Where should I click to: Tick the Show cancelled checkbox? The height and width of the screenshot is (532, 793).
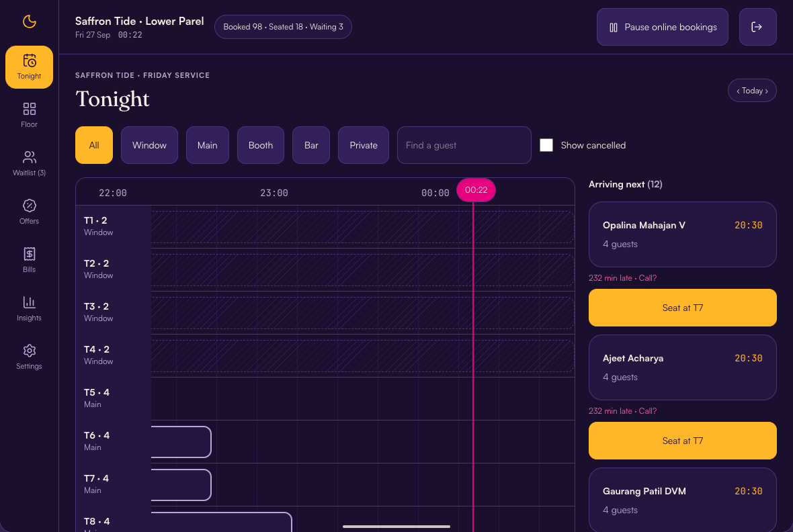pyautogui.click(x=546, y=145)
